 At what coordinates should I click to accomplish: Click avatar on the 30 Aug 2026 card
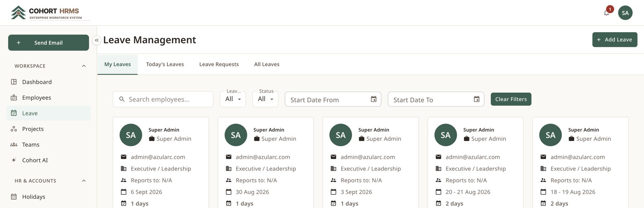[x=236, y=135]
